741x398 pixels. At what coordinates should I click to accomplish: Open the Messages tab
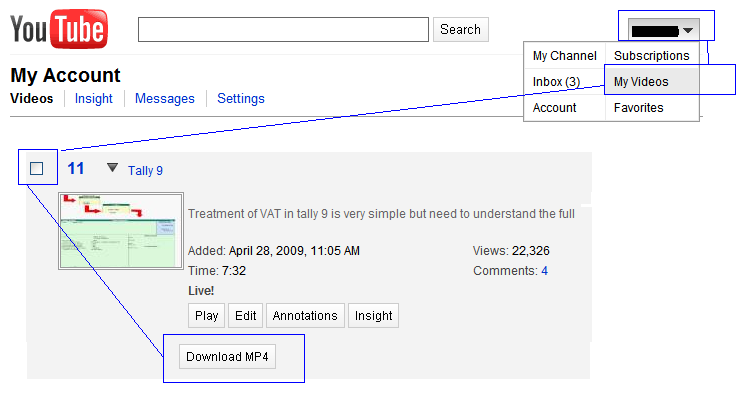click(x=164, y=98)
